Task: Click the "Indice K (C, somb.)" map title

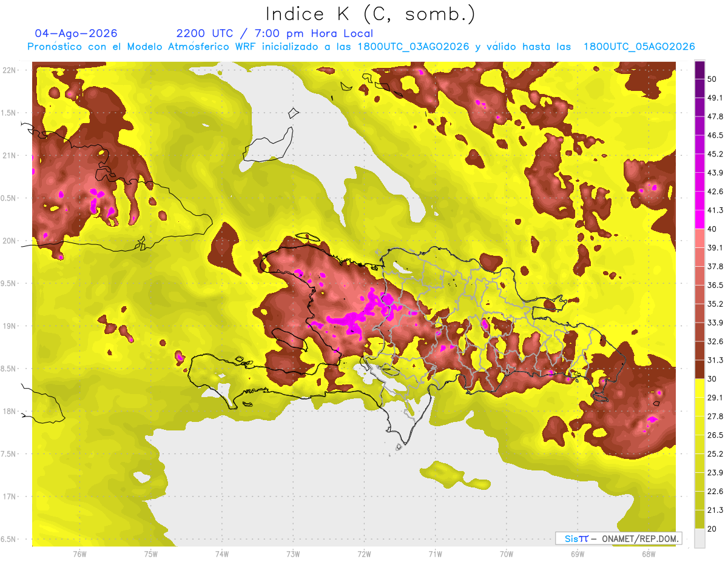Action: pos(370,15)
